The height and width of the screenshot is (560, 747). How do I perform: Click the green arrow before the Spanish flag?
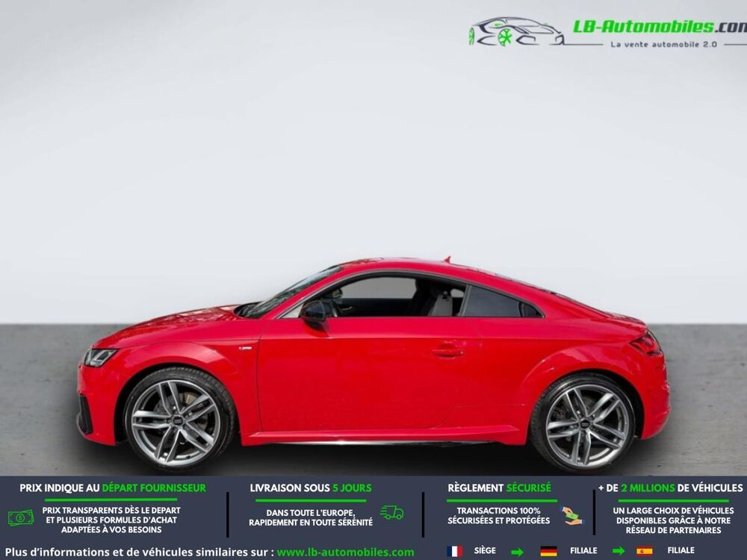coord(619,552)
